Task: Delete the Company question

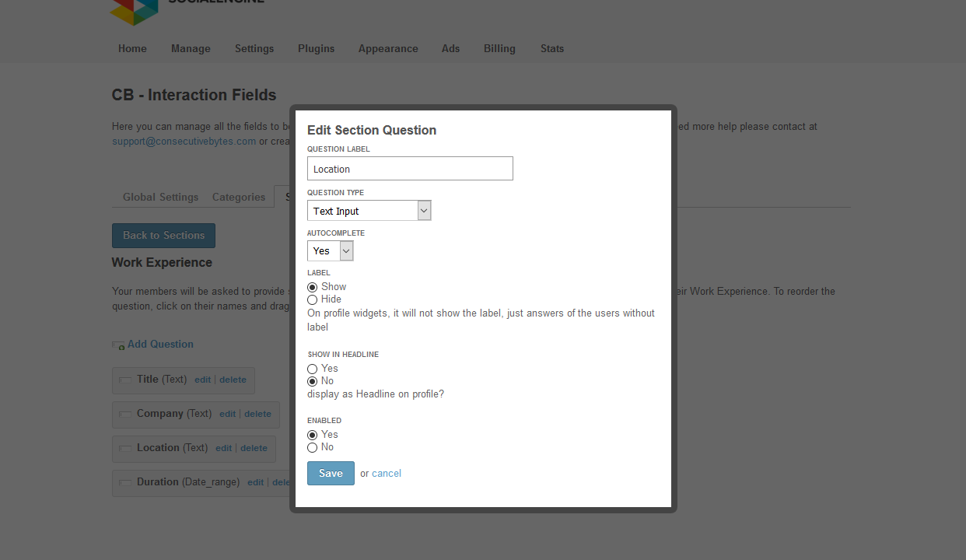Action: pyautogui.click(x=257, y=414)
